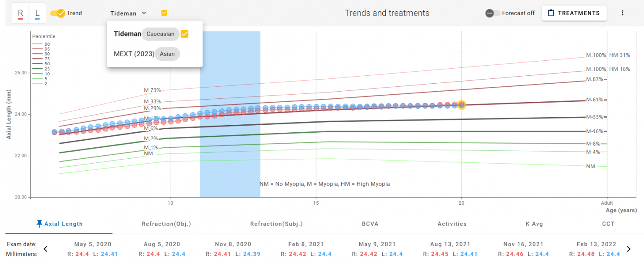This screenshot has width=644, height=265.
Task: Click clipboard icon on Treatments button
Action: click(x=551, y=13)
